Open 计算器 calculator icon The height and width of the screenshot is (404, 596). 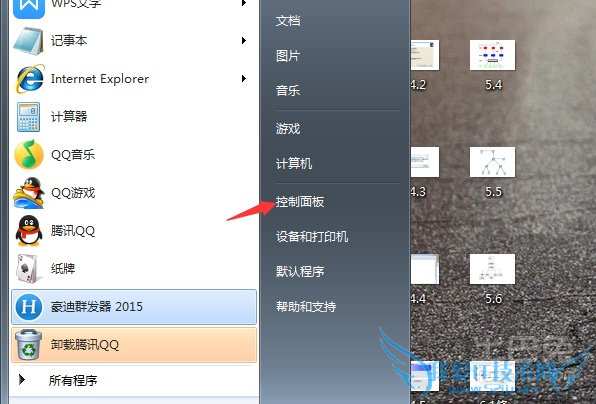pyautogui.click(x=29, y=117)
